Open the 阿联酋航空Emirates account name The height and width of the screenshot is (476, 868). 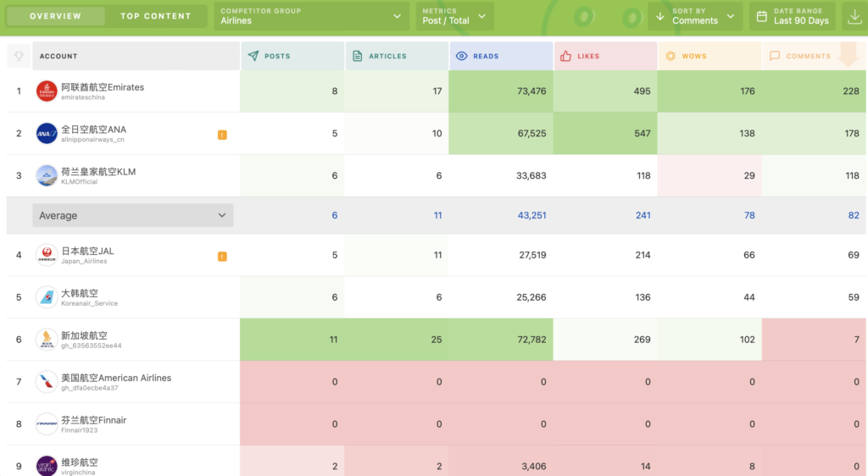click(x=103, y=86)
